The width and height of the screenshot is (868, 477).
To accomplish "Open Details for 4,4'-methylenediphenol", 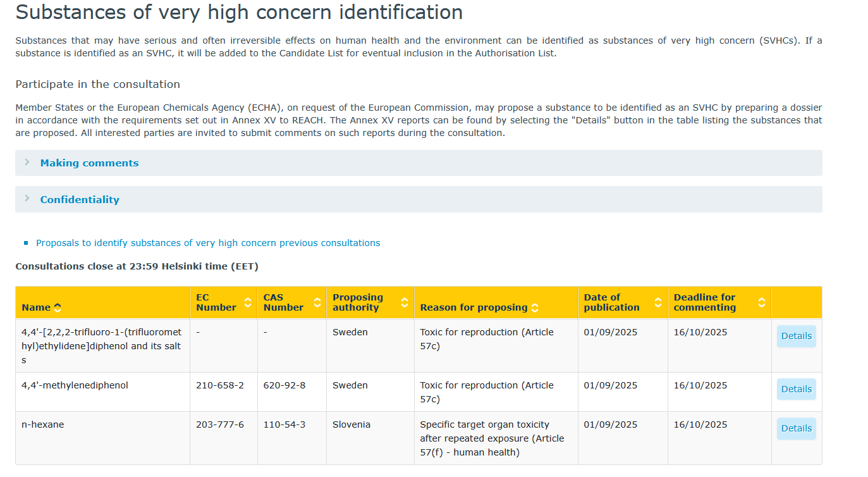I will click(797, 389).
